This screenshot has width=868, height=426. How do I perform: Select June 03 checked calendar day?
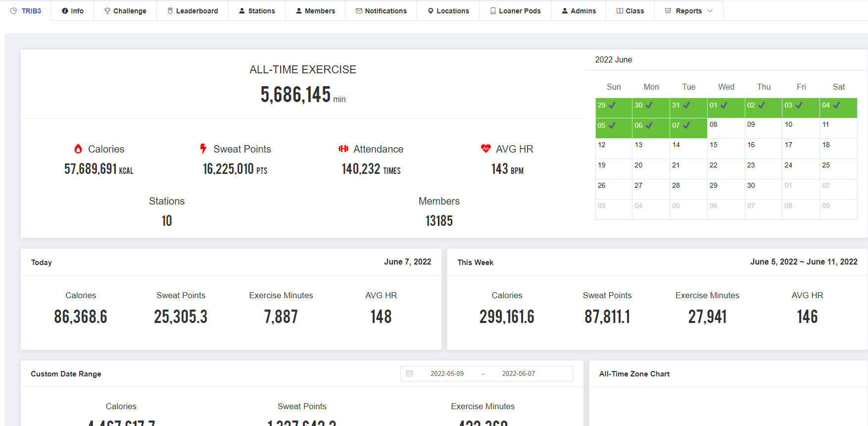[x=801, y=108]
